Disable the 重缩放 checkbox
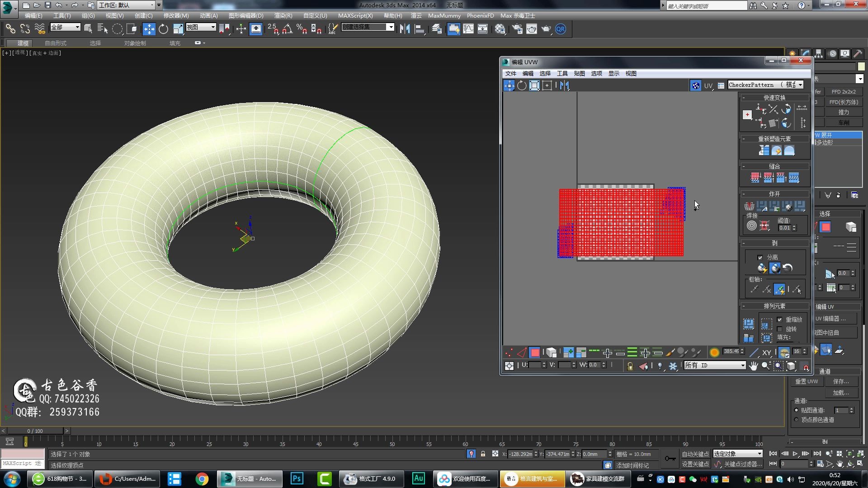The width and height of the screenshot is (868, 488). [779, 319]
